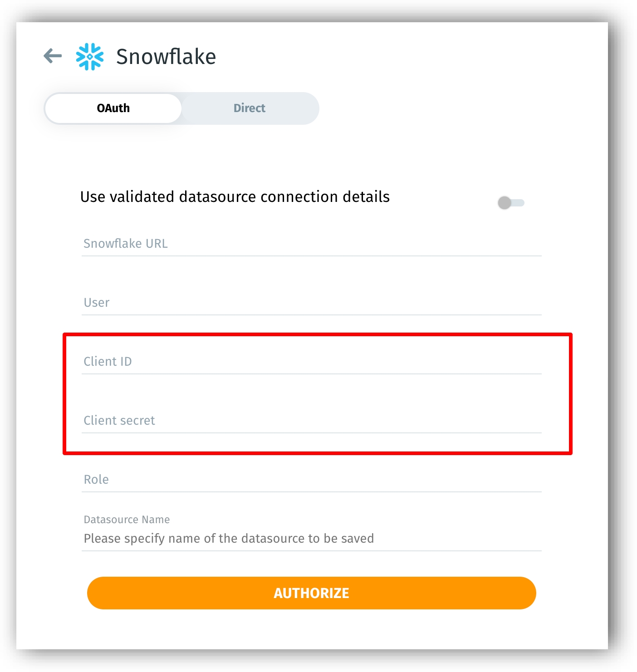Focus the Snowflake URL input field

click(311, 244)
